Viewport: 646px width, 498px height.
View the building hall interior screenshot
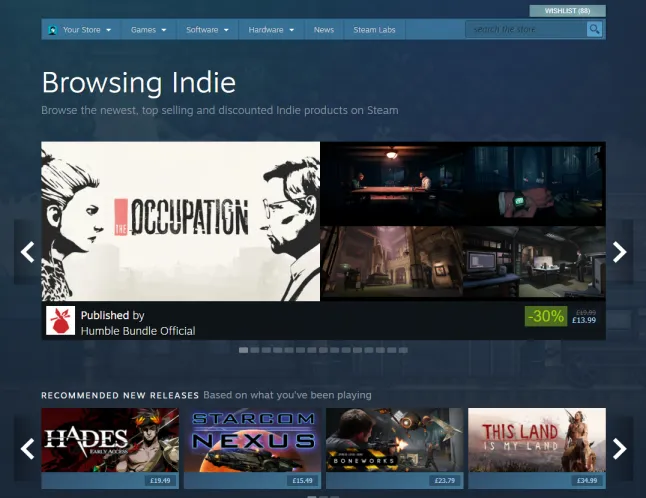pos(392,262)
